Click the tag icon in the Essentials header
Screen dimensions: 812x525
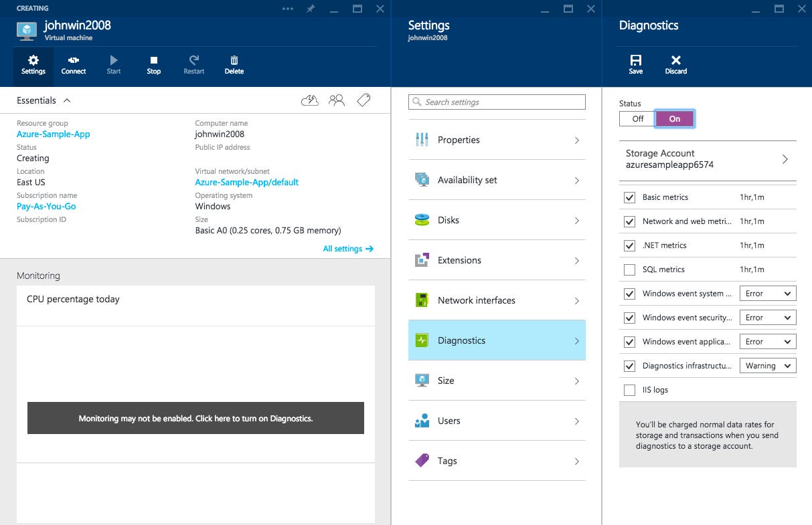coord(363,99)
